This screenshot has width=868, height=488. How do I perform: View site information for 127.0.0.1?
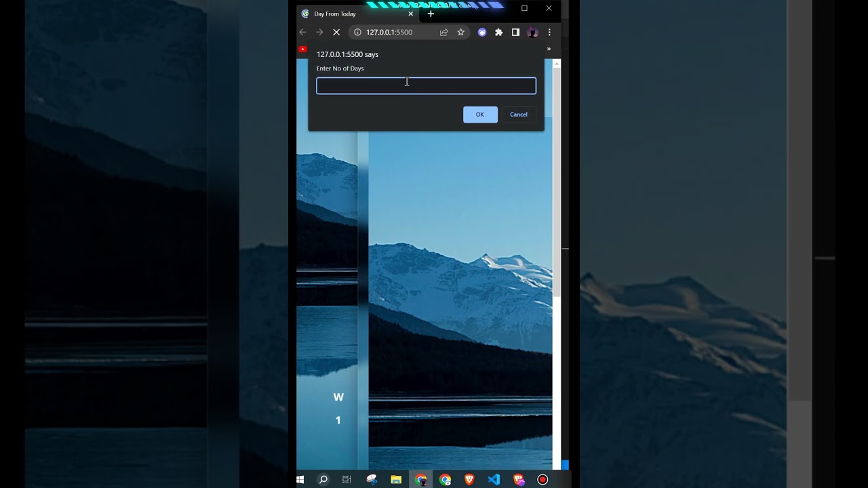tap(357, 32)
